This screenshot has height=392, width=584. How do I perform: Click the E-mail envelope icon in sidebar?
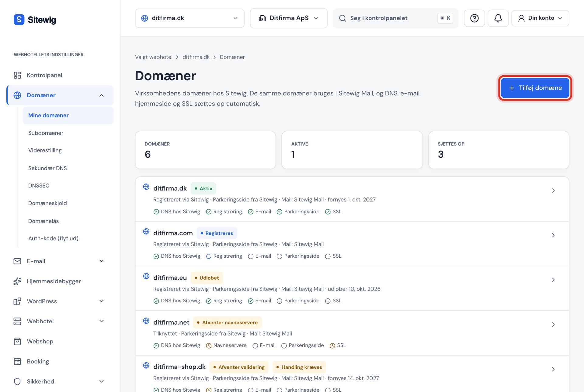[x=17, y=261]
